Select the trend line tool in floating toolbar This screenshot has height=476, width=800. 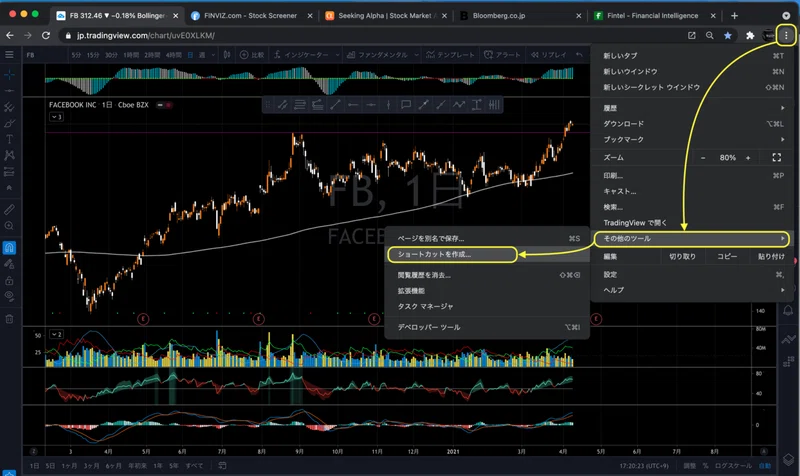pyautogui.click(x=335, y=105)
